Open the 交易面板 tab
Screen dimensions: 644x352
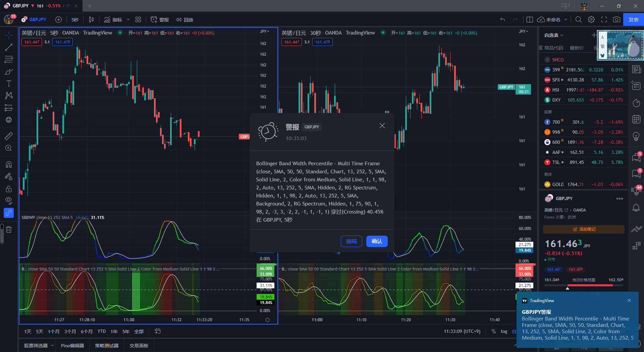point(139,345)
